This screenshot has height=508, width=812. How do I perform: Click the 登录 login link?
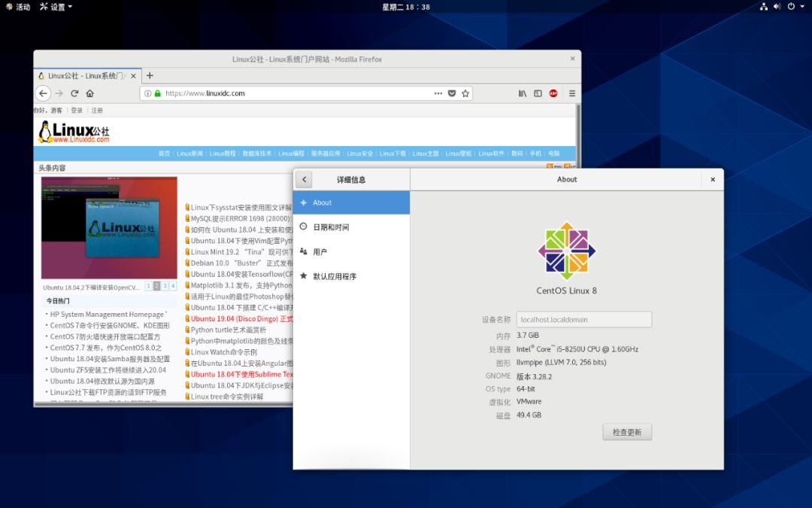coord(77,111)
